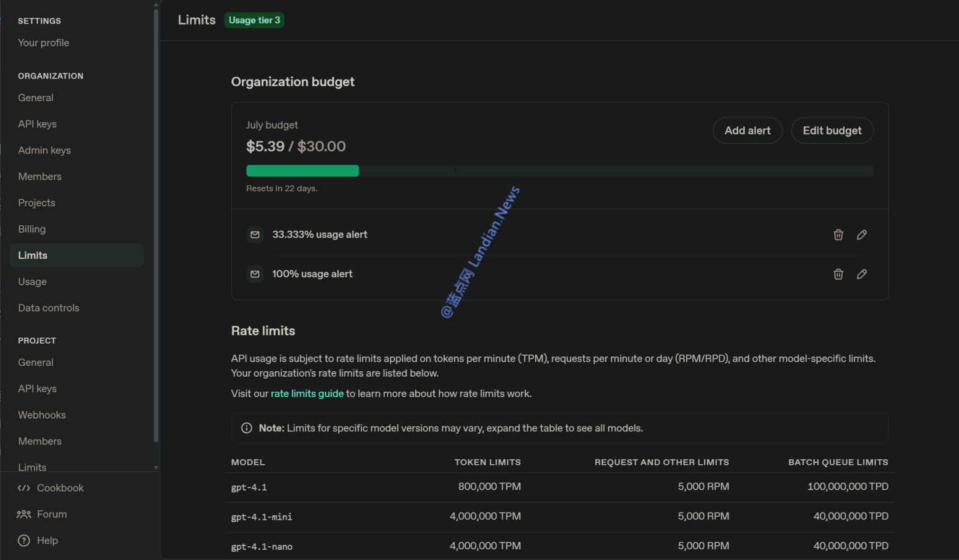
Task: Open the rate limits guide link
Action: point(307,393)
